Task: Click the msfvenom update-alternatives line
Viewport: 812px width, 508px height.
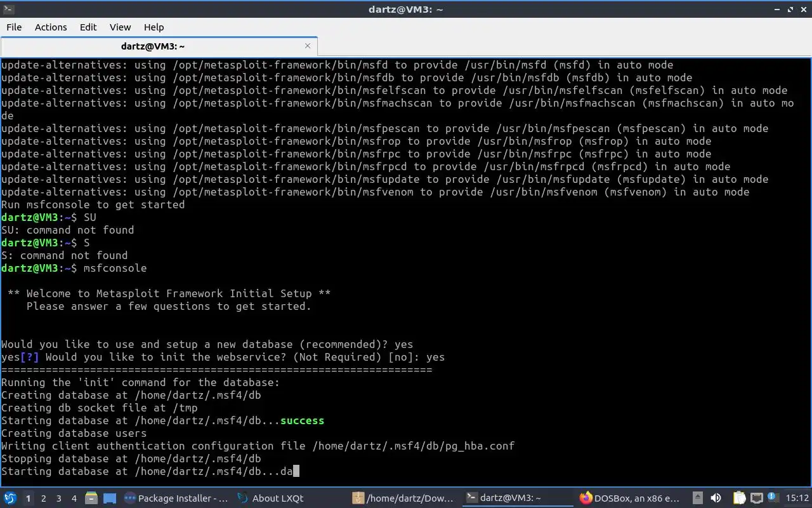Action: (x=375, y=192)
